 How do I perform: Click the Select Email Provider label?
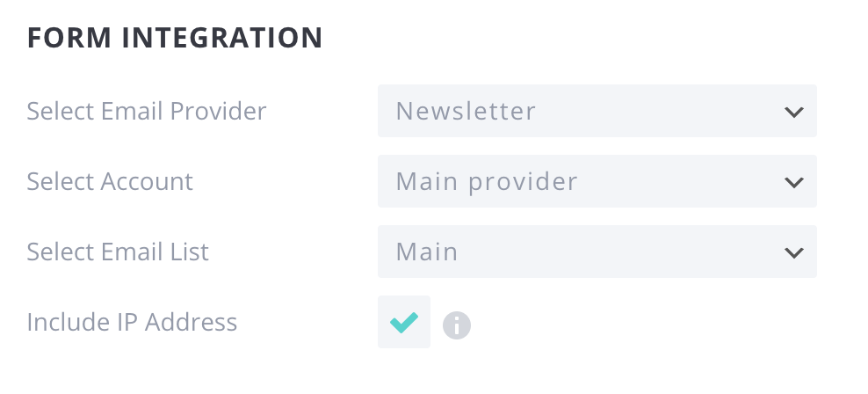pyautogui.click(x=147, y=111)
